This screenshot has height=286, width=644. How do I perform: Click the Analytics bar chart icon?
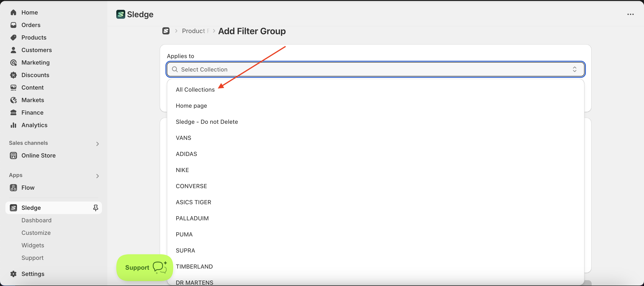[13, 125]
